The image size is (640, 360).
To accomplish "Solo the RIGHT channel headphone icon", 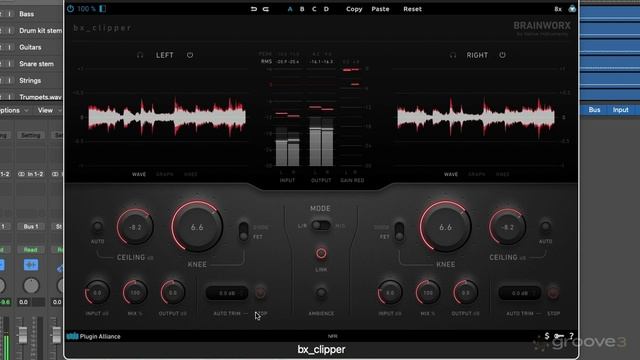I will pyautogui.click(x=453, y=55).
